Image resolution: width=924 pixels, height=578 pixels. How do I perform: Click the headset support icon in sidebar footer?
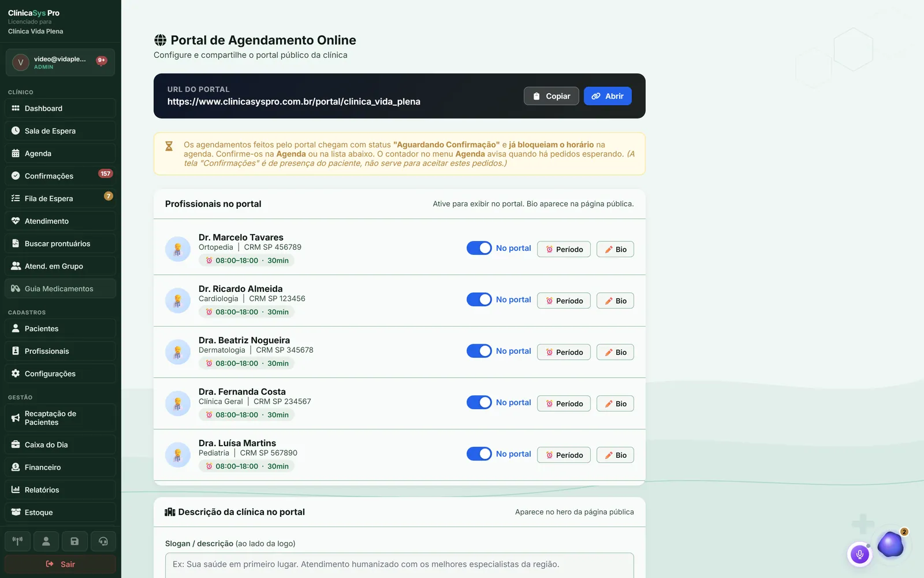coord(103,542)
